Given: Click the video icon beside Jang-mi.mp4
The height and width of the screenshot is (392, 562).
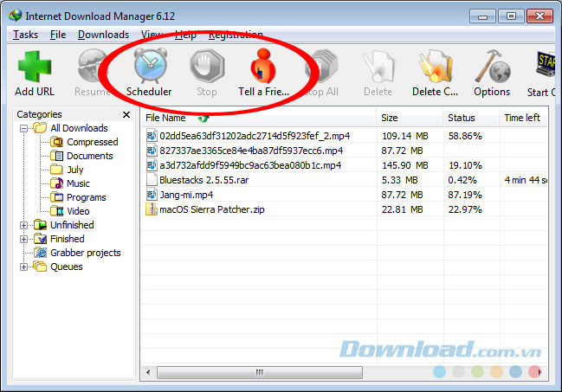Looking at the screenshot, I should click(152, 195).
